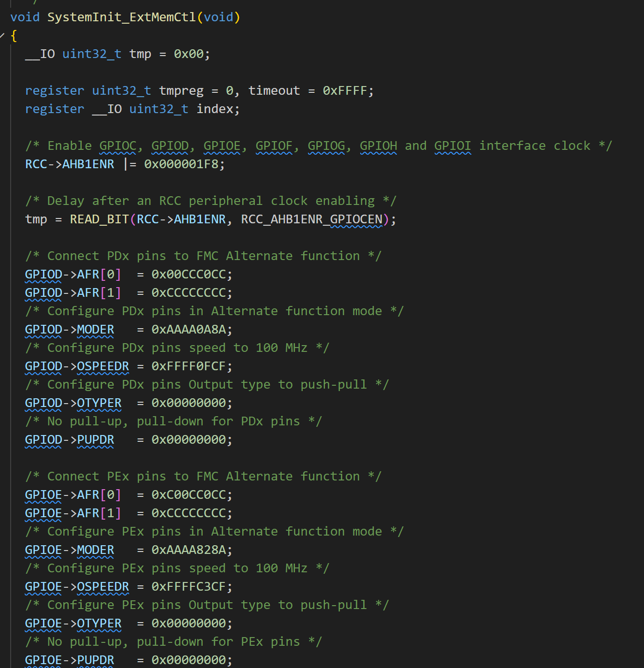The width and height of the screenshot is (644, 668).
Task: Click OTYPER in the GPIOE->OTYPER line
Action: click(x=99, y=624)
